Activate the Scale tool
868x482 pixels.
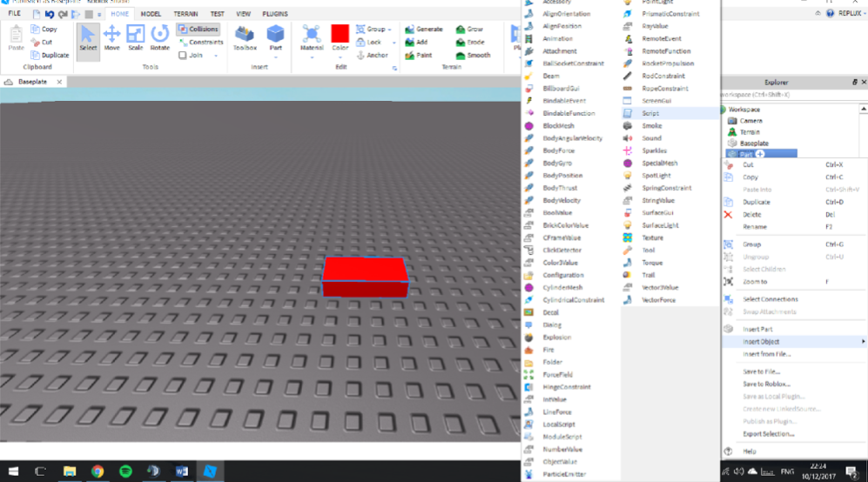[x=135, y=37]
